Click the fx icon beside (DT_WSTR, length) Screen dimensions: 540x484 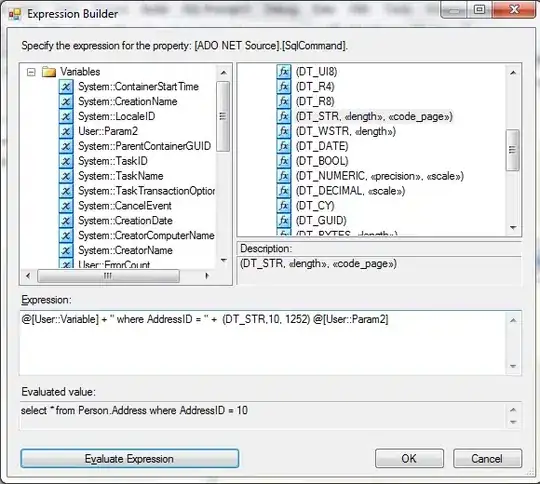284,131
